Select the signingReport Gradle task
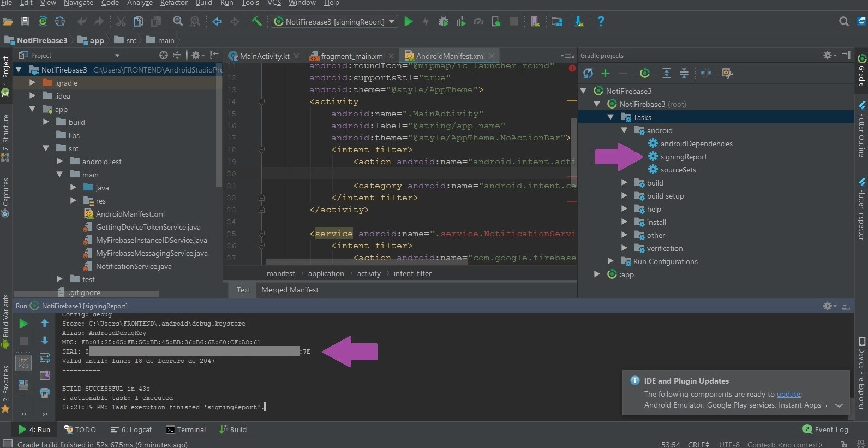The height and width of the screenshot is (448, 868). (x=683, y=157)
